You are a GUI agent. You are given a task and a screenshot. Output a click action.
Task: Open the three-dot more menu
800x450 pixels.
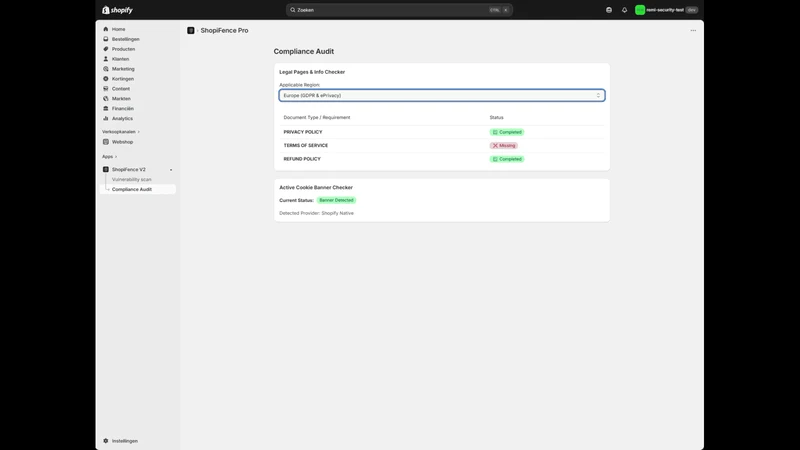pyautogui.click(x=693, y=31)
